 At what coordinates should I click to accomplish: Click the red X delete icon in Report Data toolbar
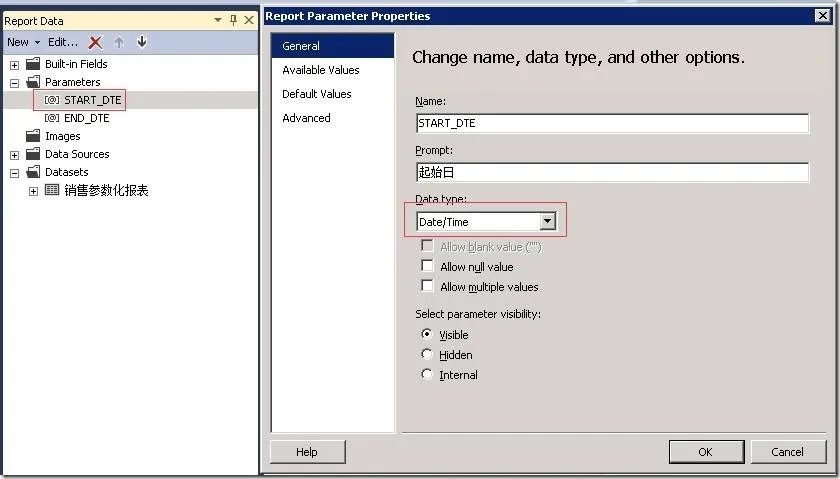pyautogui.click(x=95, y=42)
